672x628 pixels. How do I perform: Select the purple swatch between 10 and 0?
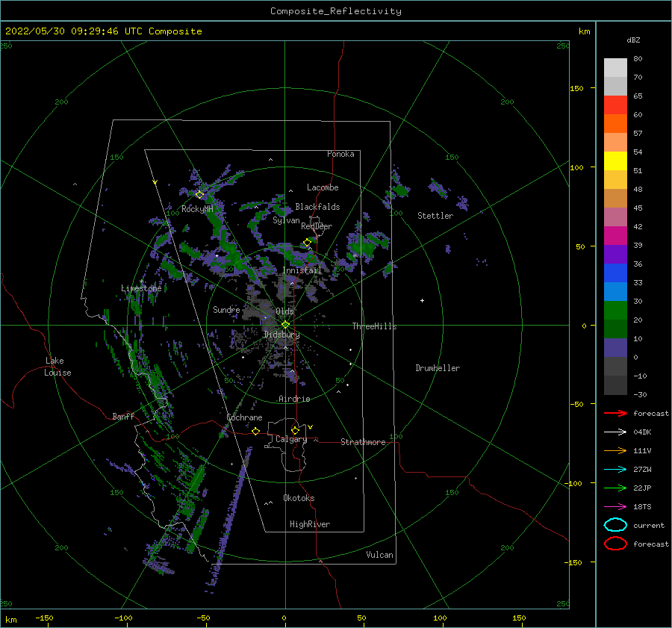tap(615, 348)
